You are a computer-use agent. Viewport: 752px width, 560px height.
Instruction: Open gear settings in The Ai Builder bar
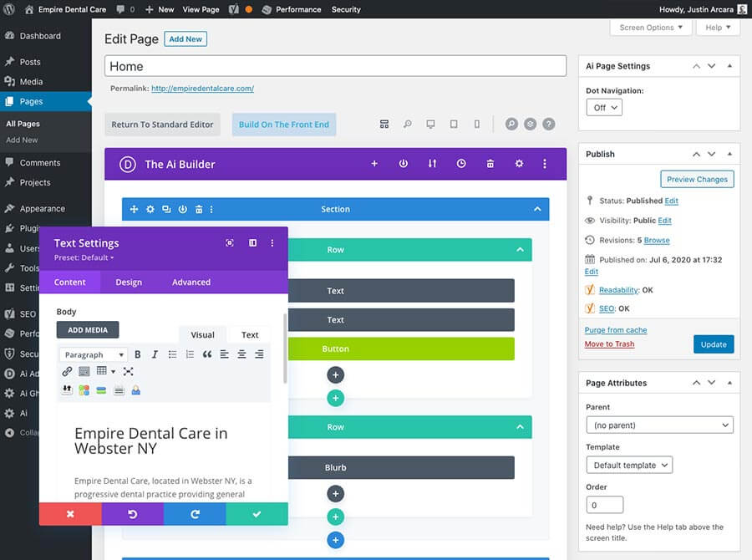tap(519, 164)
